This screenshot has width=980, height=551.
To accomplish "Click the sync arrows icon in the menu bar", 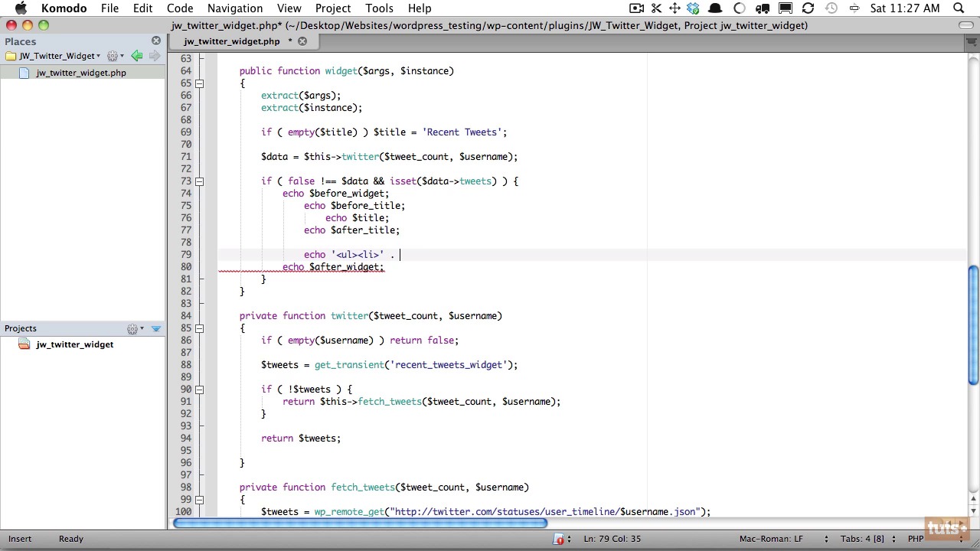I will click(x=808, y=8).
